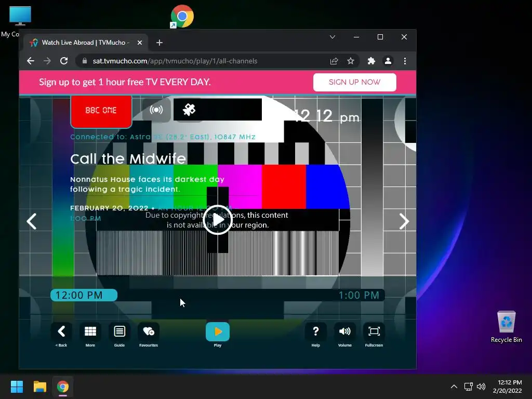Click the programme description text
Screen dimensions: 532x399
147,184
